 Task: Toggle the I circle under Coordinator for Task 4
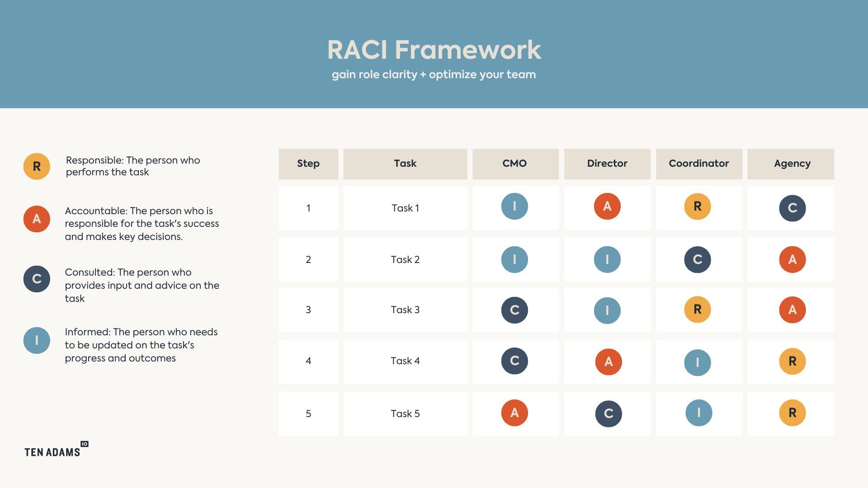click(698, 361)
